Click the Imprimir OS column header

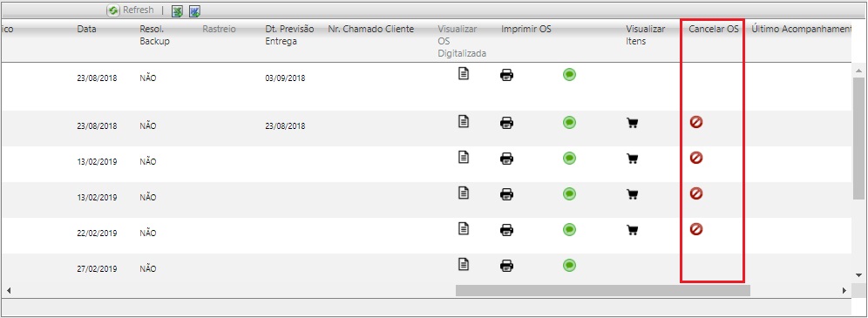tap(526, 30)
